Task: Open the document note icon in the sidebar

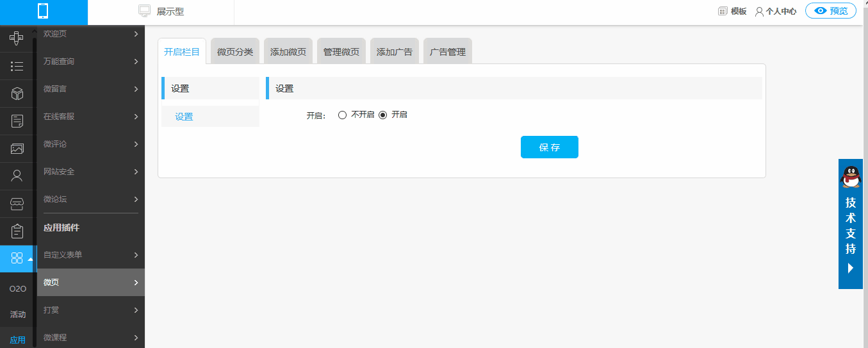Action: 17,120
